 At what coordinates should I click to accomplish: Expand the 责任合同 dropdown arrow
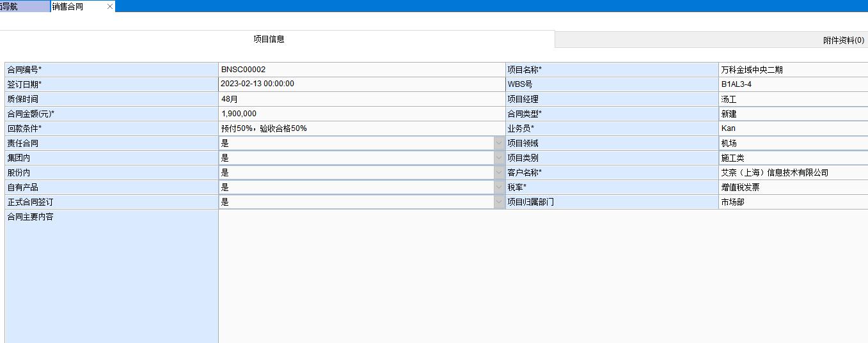pos(499,144)
